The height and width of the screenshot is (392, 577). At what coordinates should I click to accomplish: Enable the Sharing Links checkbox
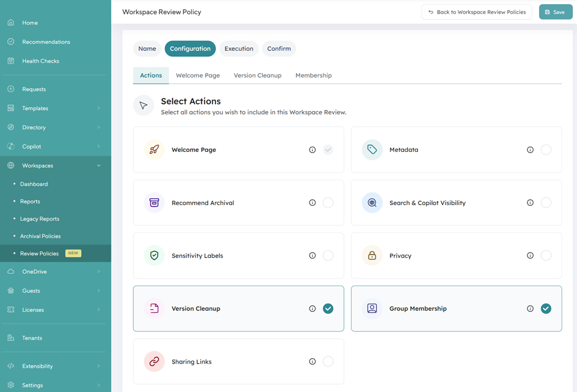click(328, 361)
